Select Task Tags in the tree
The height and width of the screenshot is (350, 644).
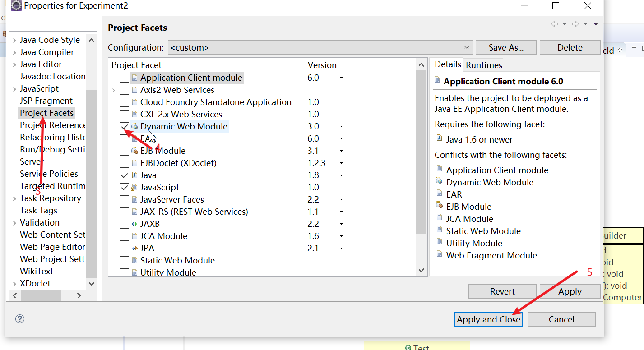[x=38, y=210]
